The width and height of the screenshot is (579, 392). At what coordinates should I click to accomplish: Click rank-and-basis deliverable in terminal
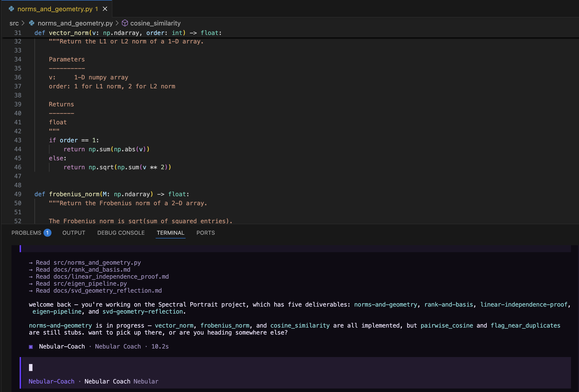(449, 305)
